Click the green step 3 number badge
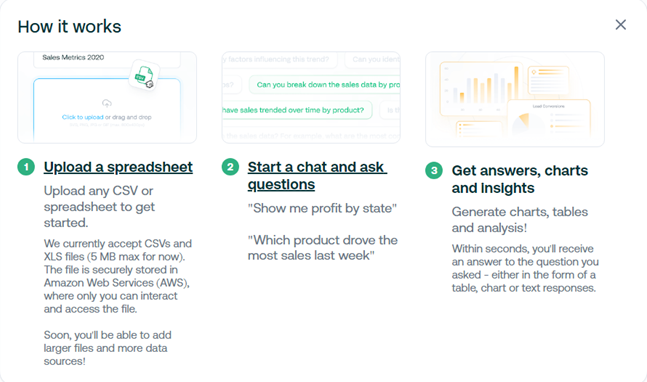Screen dimensions: 647x382 click(434, 170)
